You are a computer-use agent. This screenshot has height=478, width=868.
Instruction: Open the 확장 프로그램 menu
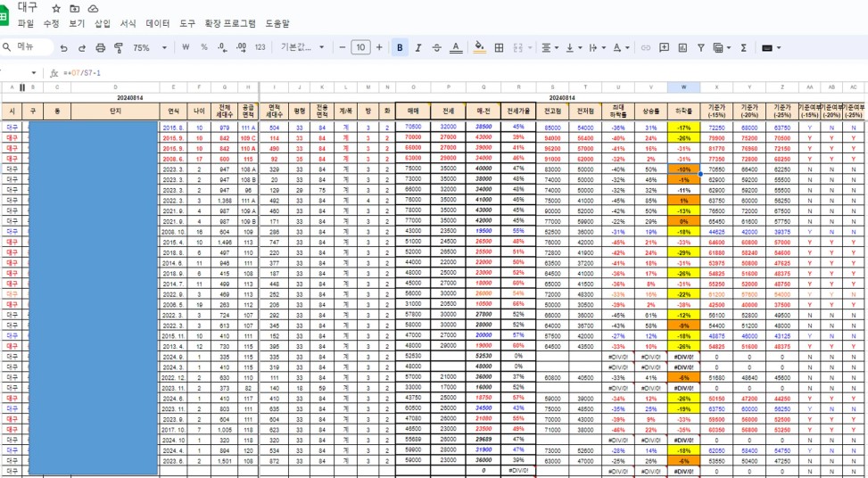coord(230,24)
